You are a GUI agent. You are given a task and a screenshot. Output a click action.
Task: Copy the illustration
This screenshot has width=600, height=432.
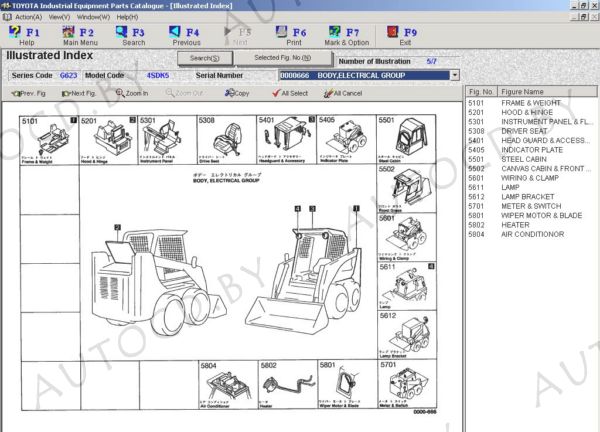237,93
